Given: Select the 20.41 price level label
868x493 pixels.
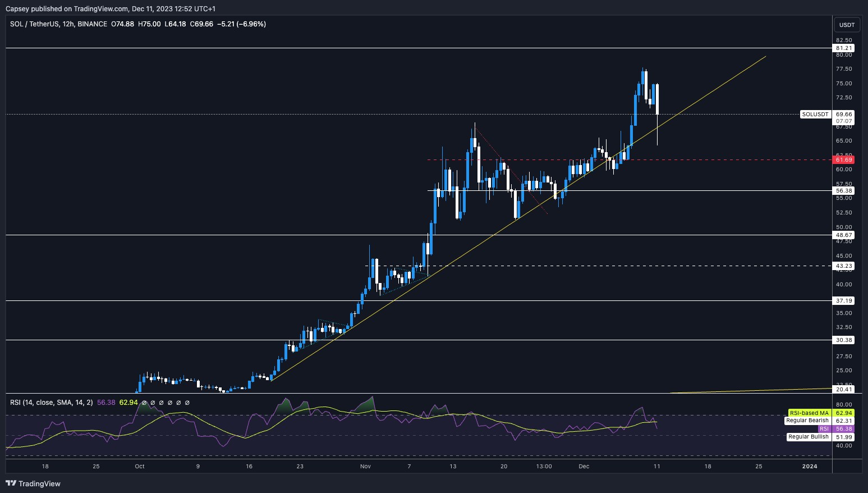Looking at the screenshot, I should (844, 389).
